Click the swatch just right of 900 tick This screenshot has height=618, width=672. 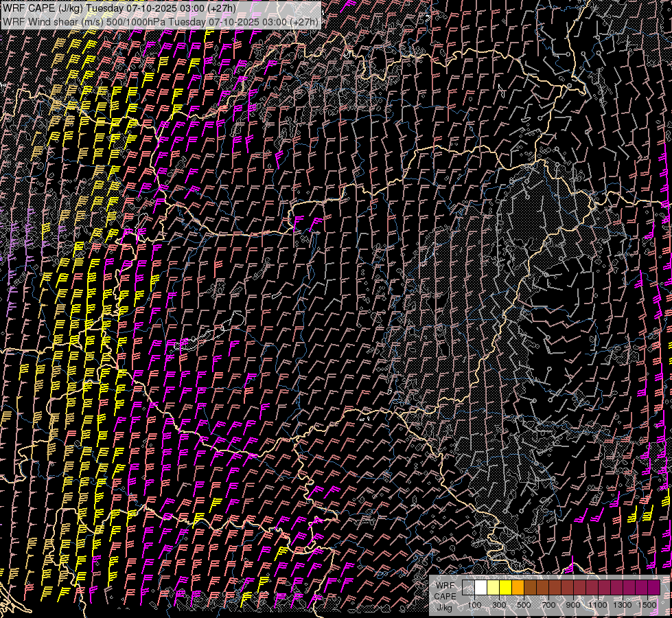579,588
